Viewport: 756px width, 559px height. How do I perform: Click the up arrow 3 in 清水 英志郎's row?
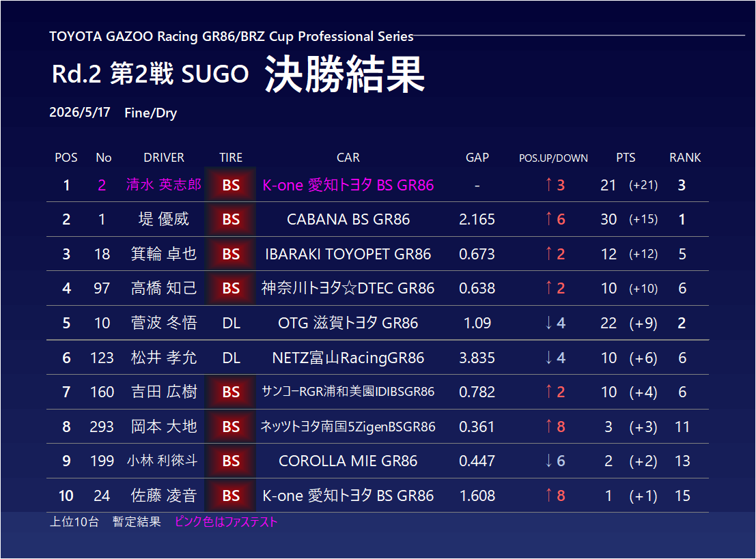tap(555, 184)
